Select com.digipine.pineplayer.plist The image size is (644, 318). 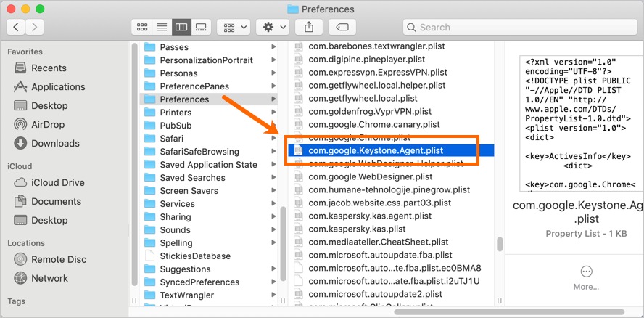pyautogui.click(x=391, y=60)
